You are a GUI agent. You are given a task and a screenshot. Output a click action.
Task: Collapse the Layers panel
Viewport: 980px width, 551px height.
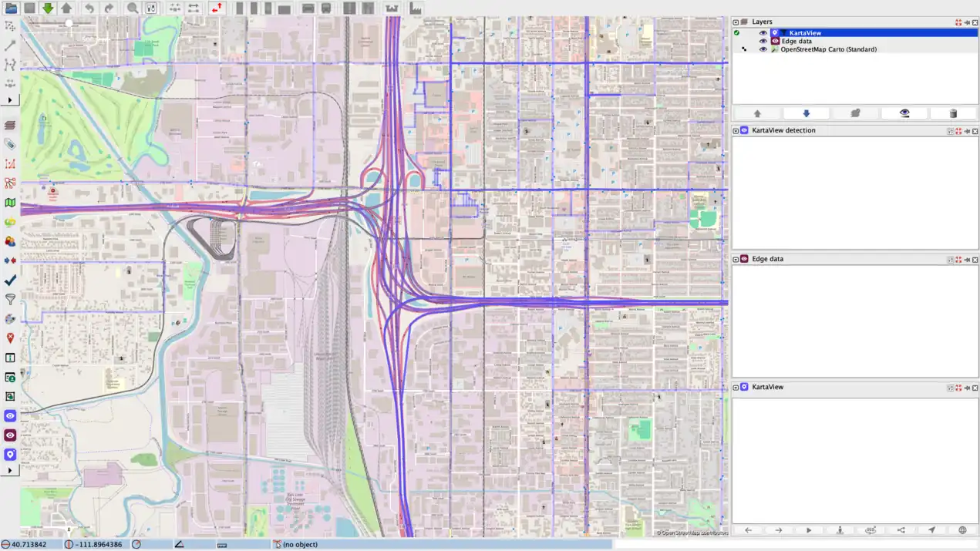click(736, 22)
